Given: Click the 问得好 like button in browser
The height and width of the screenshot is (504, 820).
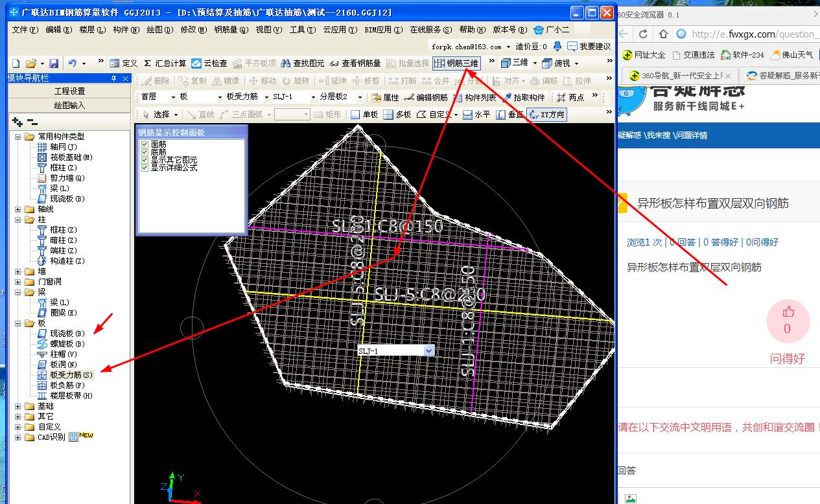Looking at the screenshot, I should click(x=787, y=321).
